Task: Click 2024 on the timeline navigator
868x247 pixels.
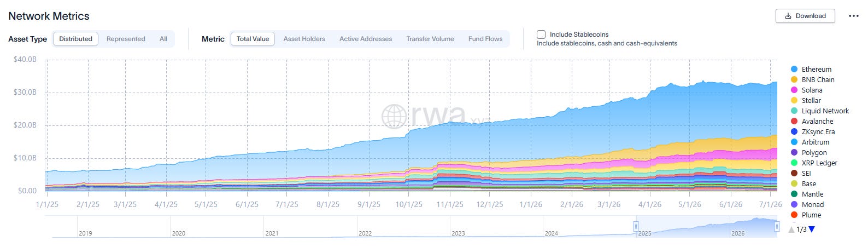Action: 552,233
